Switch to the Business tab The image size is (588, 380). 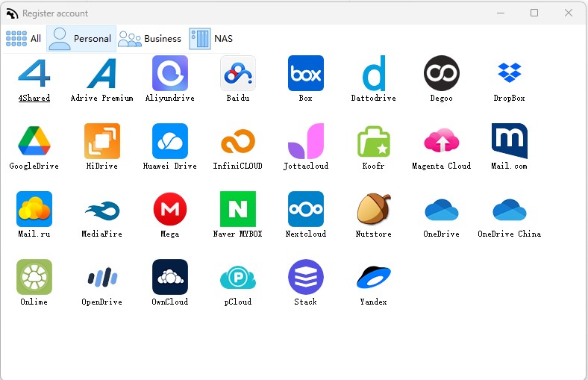[x=150, y=39]
